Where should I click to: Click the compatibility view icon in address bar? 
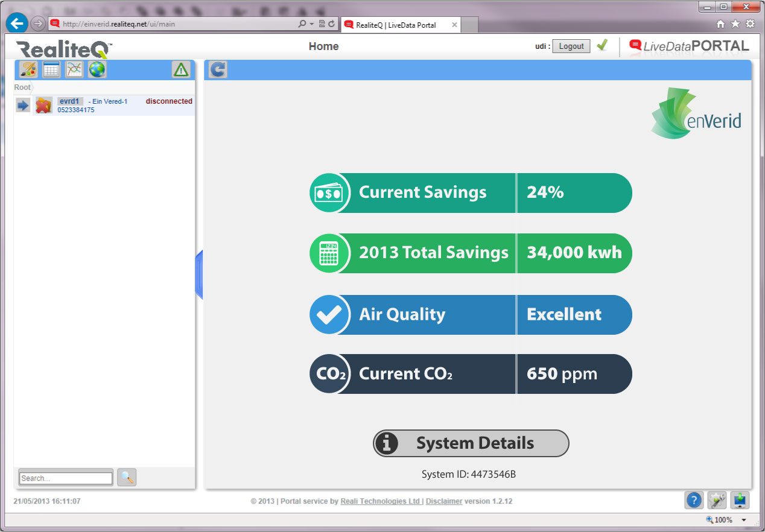pyautogui.click(x=322, y=24)
